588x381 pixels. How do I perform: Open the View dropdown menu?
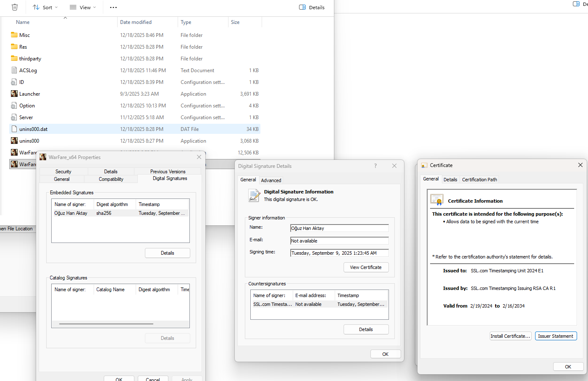pyautogui.click(x=83, y=7)
